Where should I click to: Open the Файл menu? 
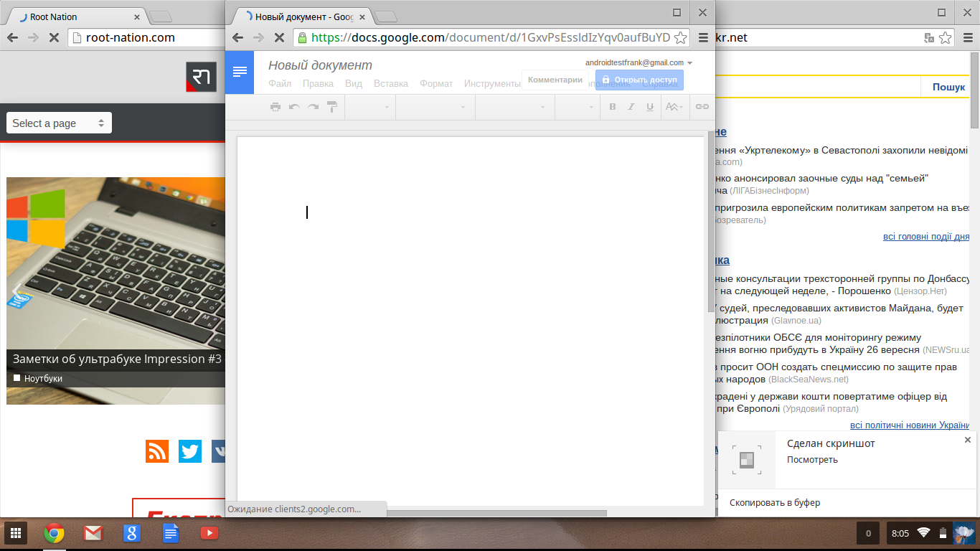[x=280, y=83]
